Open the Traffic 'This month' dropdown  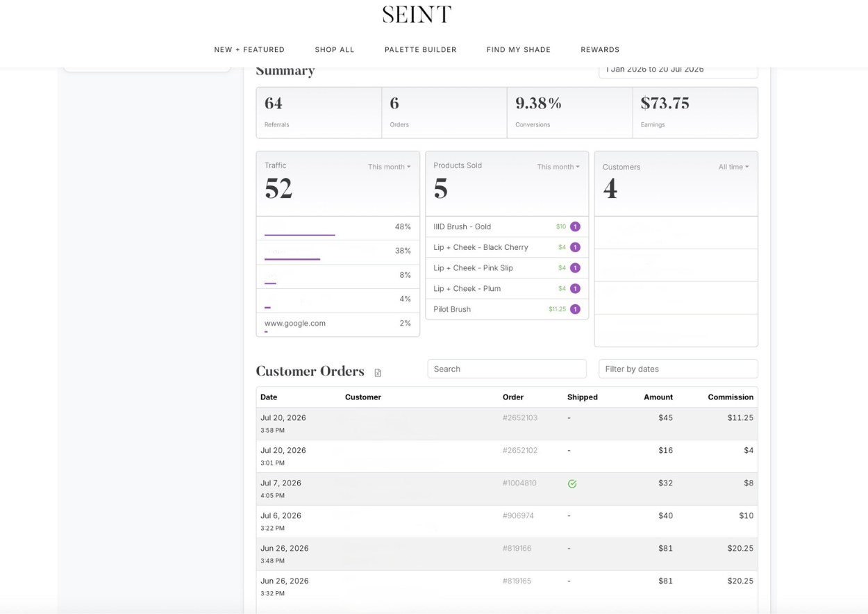click(389, 167)
